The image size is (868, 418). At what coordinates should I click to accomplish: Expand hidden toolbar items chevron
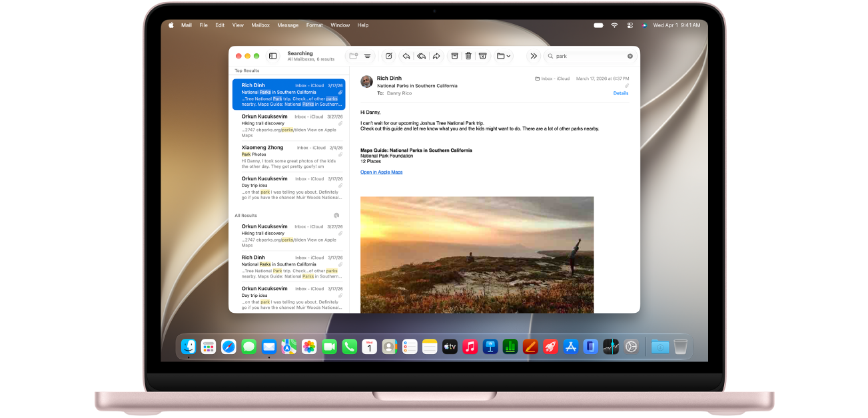click(534, 56)
